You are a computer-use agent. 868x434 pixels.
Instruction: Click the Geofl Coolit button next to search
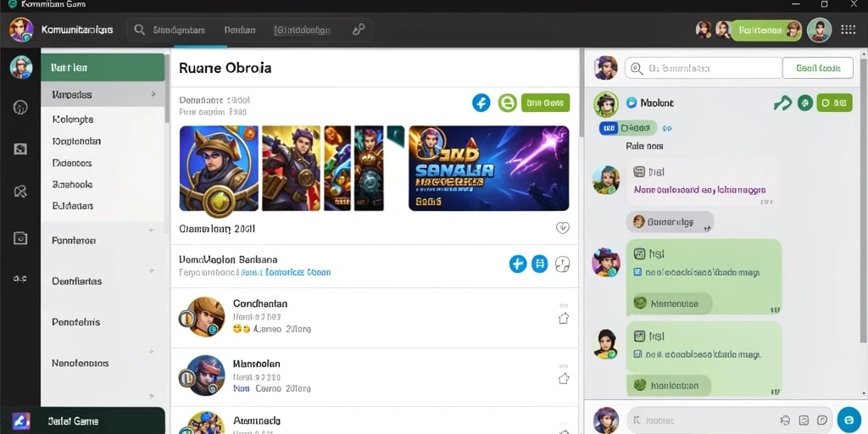point(818,68)
